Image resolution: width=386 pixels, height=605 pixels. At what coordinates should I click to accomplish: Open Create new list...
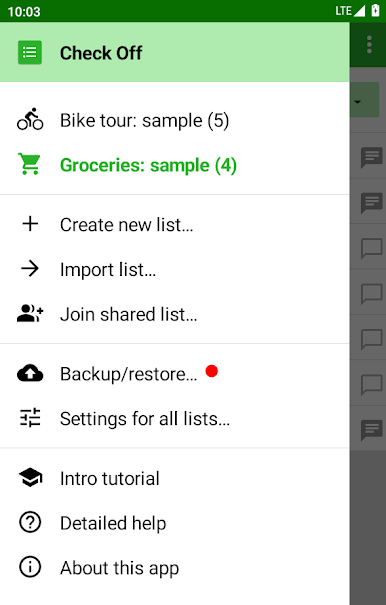pyautogui.click(x=174, y=225)
